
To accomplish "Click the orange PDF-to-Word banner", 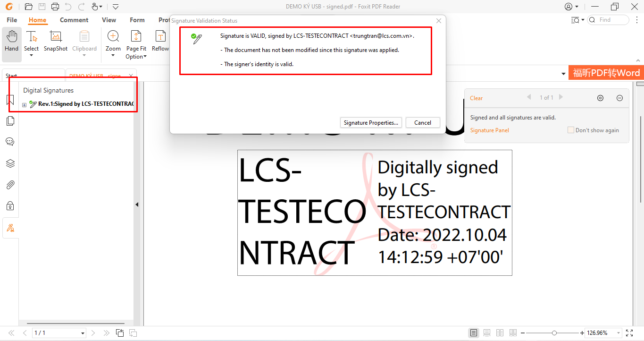I will (x=606, y=73).
